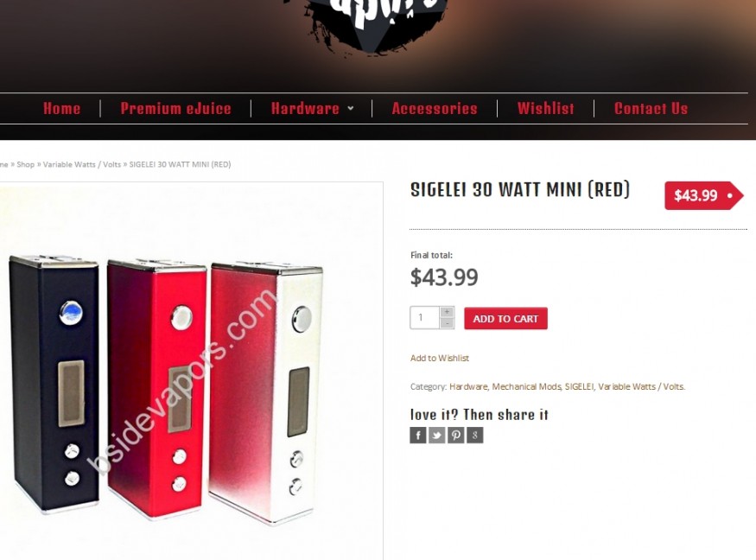Share on Google Plus icon

pyautogui.click(x=475, y=435)
